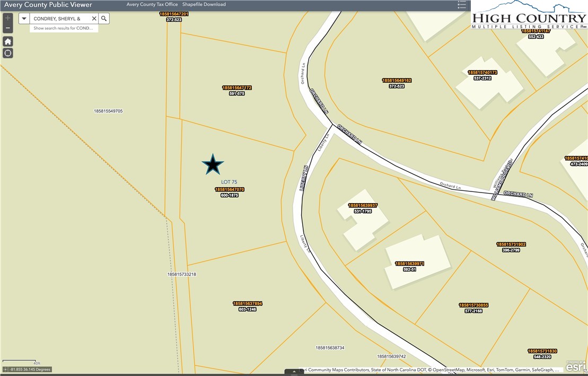Open the Avery County Tax Office link
Viewport: 588px width, 376px height.
pos(152,4)
